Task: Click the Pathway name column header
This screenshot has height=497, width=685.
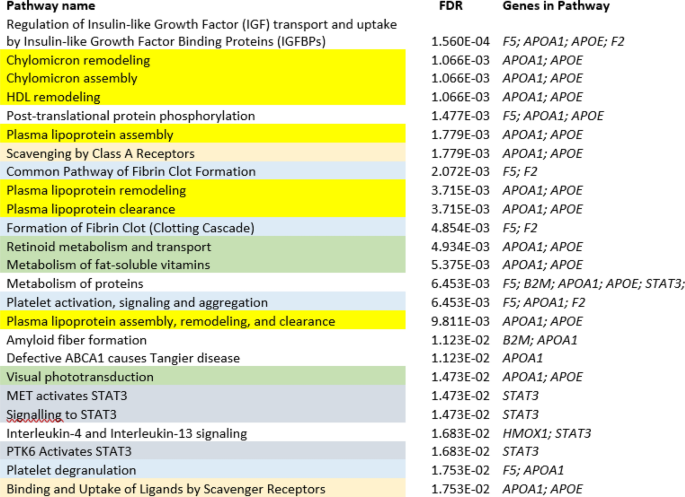Action: 51,6
